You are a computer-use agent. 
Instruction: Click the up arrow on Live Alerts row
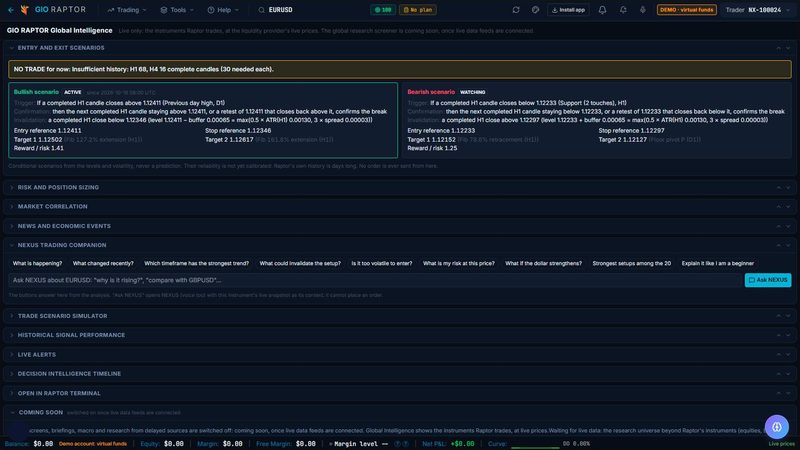tap(779, 355)
